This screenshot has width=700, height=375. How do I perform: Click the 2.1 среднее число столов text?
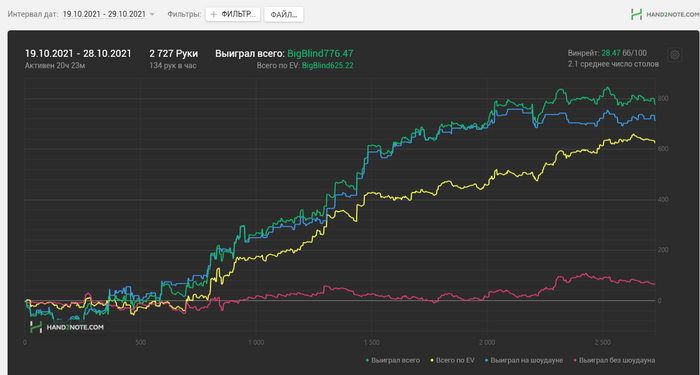pos(613,64)
